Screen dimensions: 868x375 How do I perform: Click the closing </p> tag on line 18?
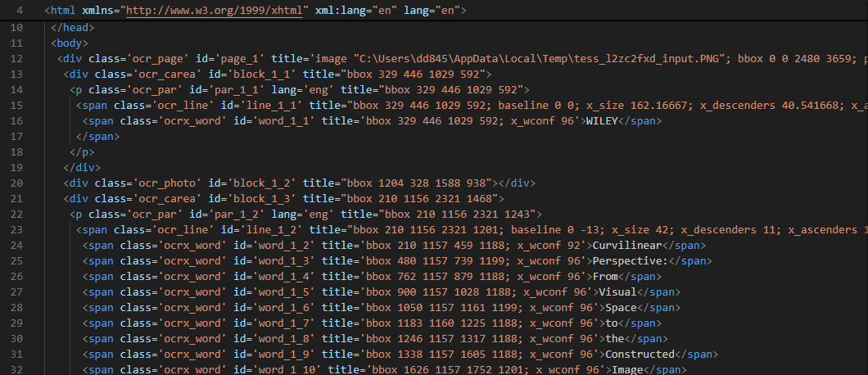point(82,151)
